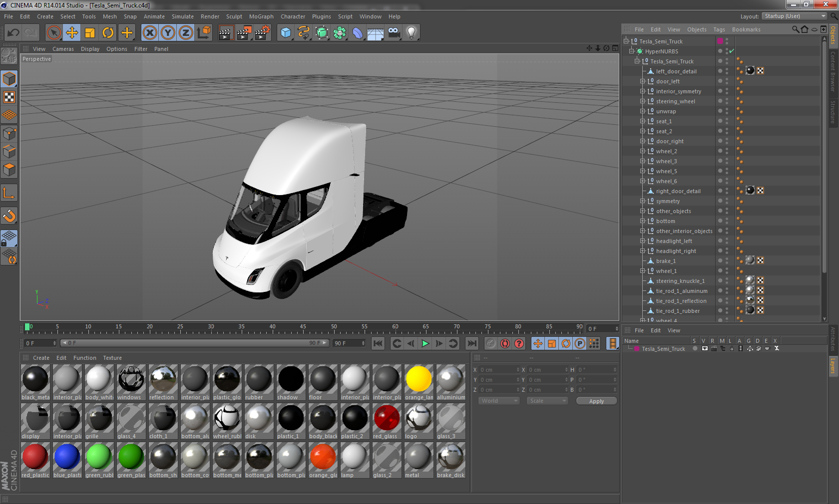Click Render Active View icon
This screenshot has width=839, height=504.
226,33
